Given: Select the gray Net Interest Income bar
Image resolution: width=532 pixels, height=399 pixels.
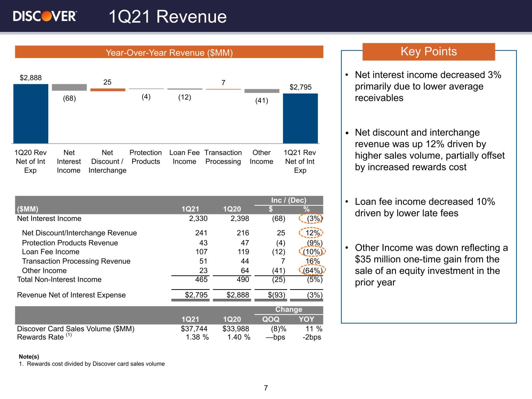Looking at the screenshot, I should (x=69, y=87).
